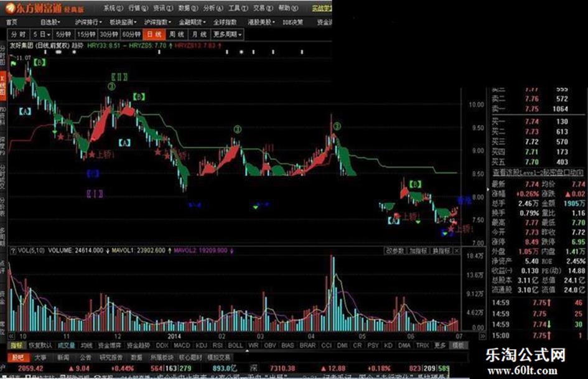Switch to 周线 weekly chart
This screenshot has height=379, width=588.
click(177, 34)
